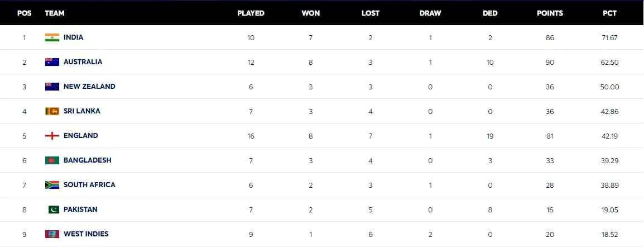The image size is (644, 247).
Task: Click the PLAYED column header
Action: (x=251, y=13)
